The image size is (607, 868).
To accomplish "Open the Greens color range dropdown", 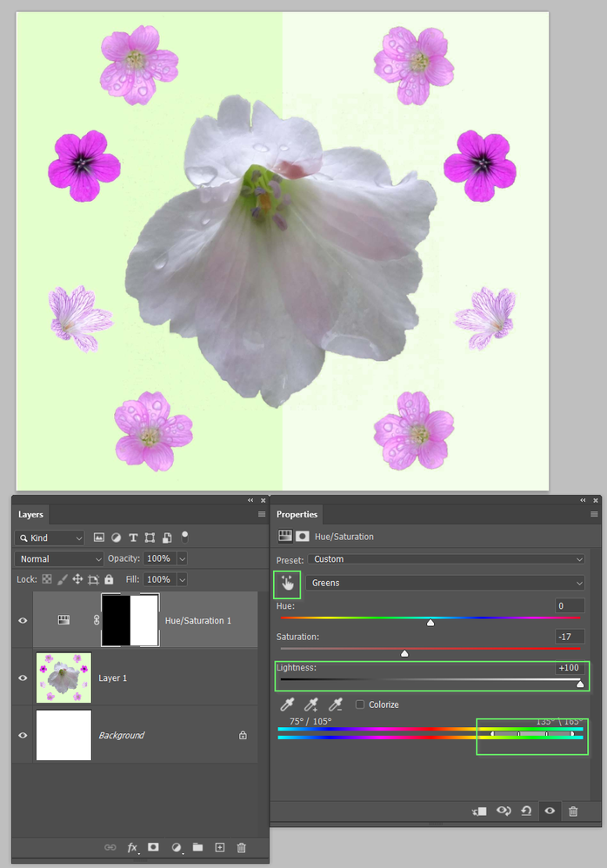I will (x=444, y=583).
